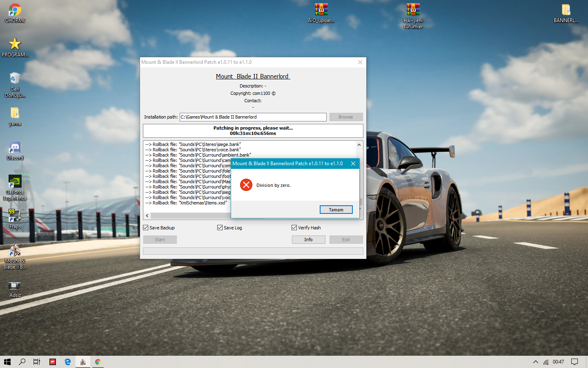
Task: Select the Mount & Blade II B... desktop shortcut
Action: [15, 256]
